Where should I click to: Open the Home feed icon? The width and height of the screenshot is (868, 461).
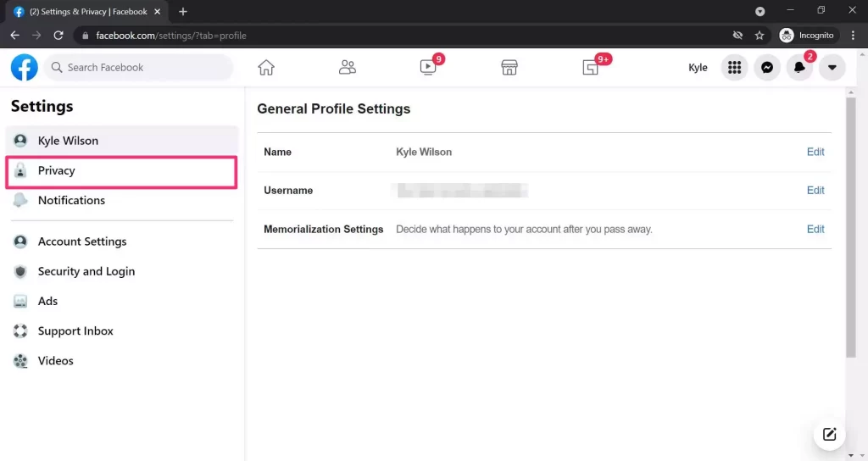pyautogui.click(x=266, y=68)
